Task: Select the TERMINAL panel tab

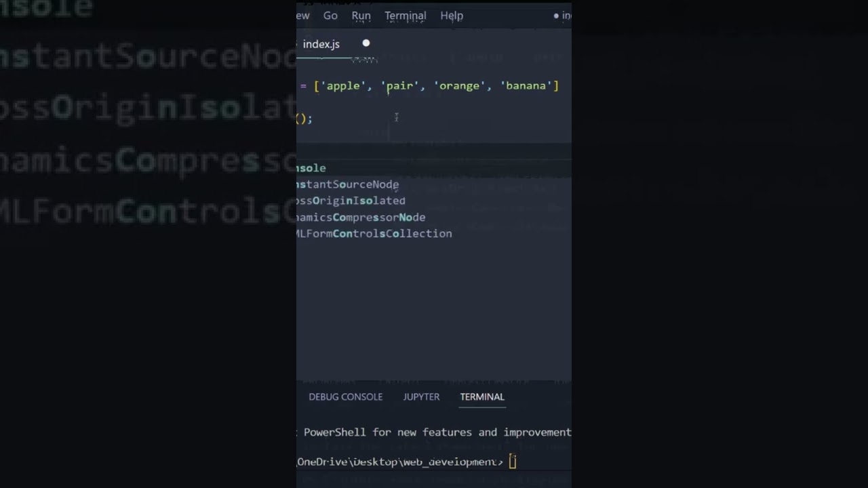Action: point(482,396)
